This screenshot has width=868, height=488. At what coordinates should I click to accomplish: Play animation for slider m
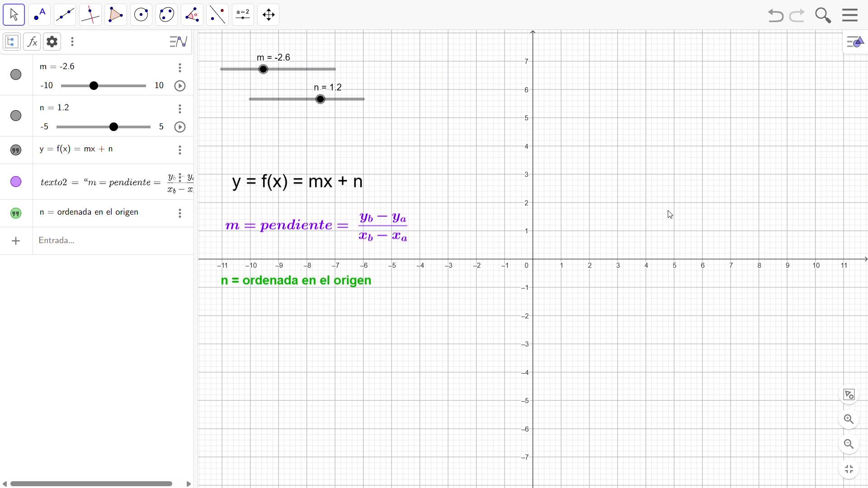180,86
